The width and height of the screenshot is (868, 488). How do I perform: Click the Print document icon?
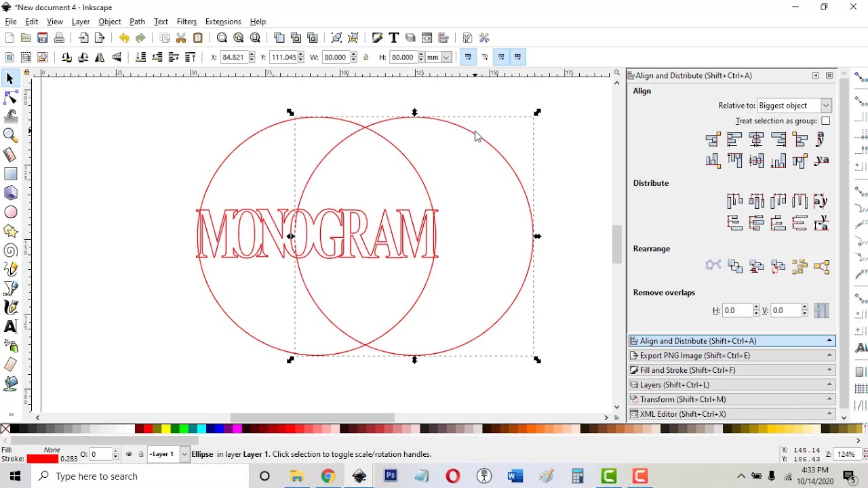[x=59, y=38]
